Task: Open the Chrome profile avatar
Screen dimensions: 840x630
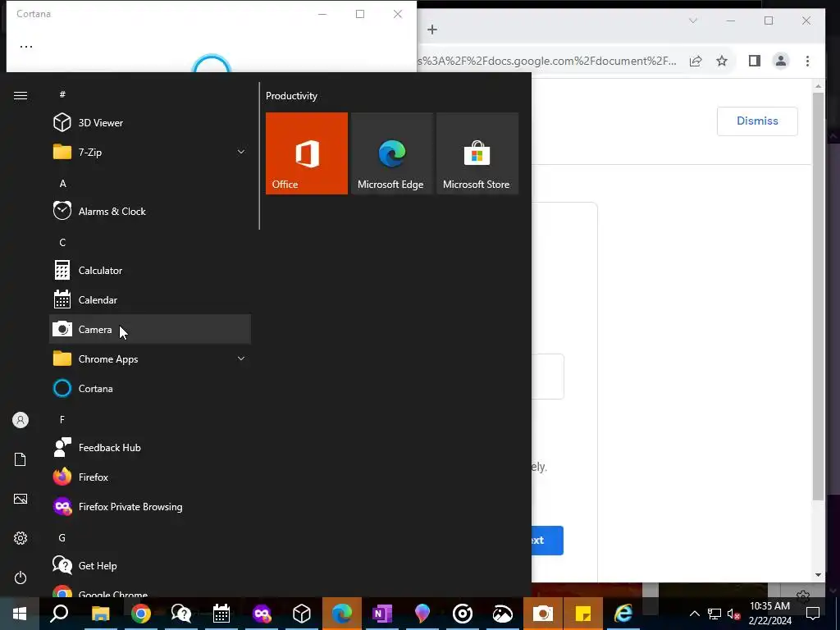Action: tap(781, 61)
